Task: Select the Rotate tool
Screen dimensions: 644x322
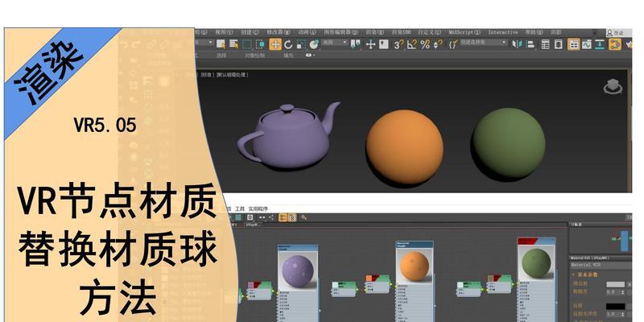Action: (x=288, y=44)
